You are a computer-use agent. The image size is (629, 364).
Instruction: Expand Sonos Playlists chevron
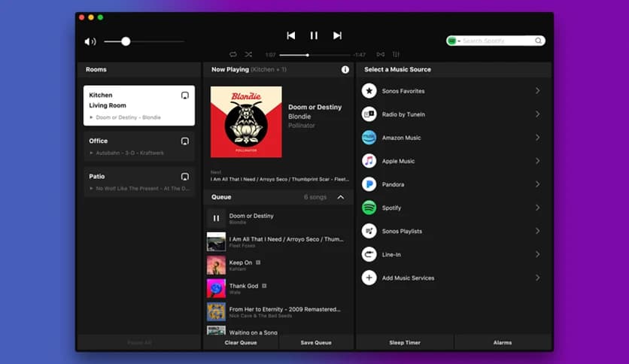click(x=537, y=231)
